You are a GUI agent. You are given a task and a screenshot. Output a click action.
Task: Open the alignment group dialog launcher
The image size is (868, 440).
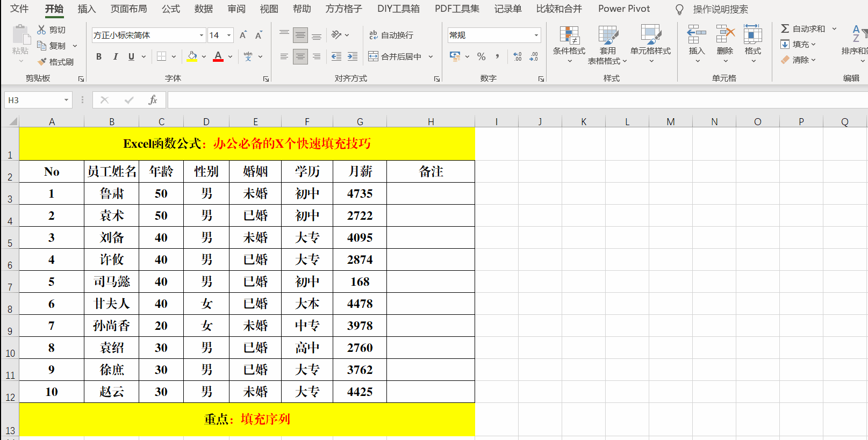(x=437, y=79)
